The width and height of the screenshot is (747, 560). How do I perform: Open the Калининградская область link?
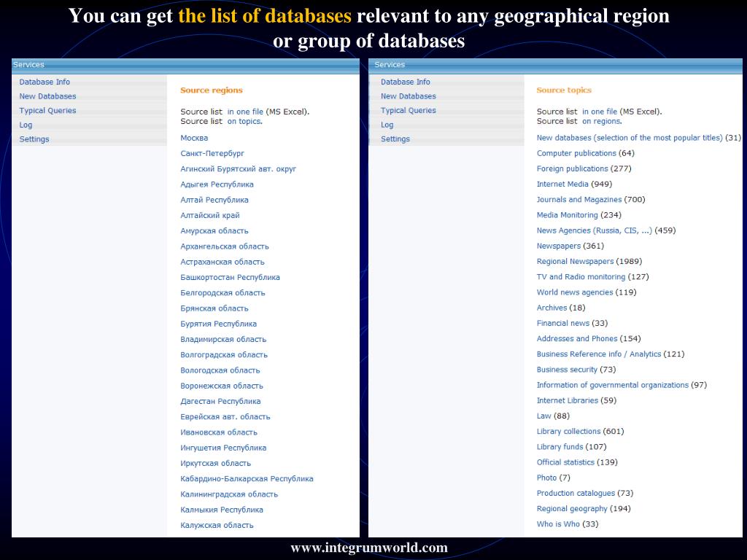tap(229, 494)
